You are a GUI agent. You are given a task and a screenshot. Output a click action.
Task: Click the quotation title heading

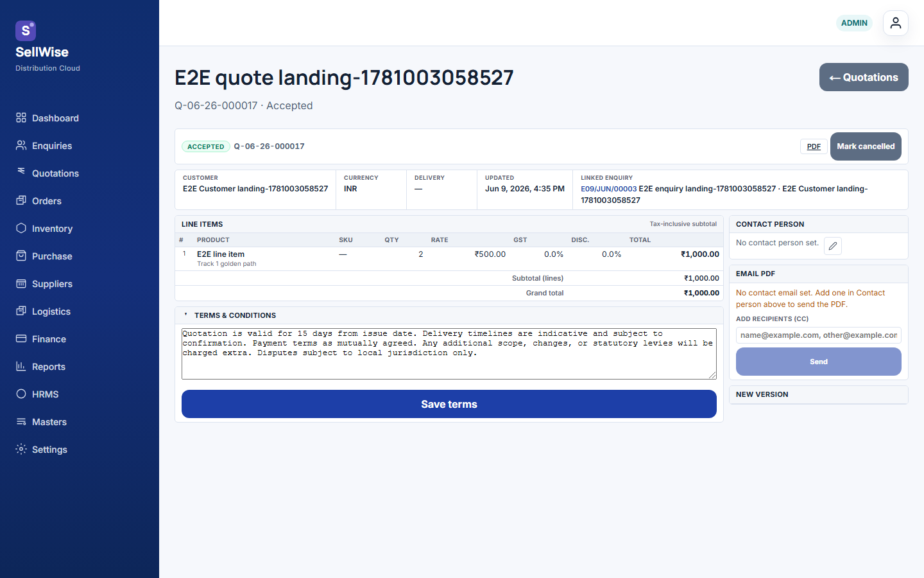coord(344,78)
